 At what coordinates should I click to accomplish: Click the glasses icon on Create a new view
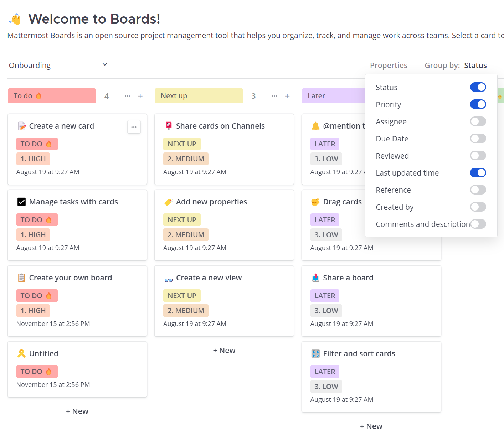[168, 279]
